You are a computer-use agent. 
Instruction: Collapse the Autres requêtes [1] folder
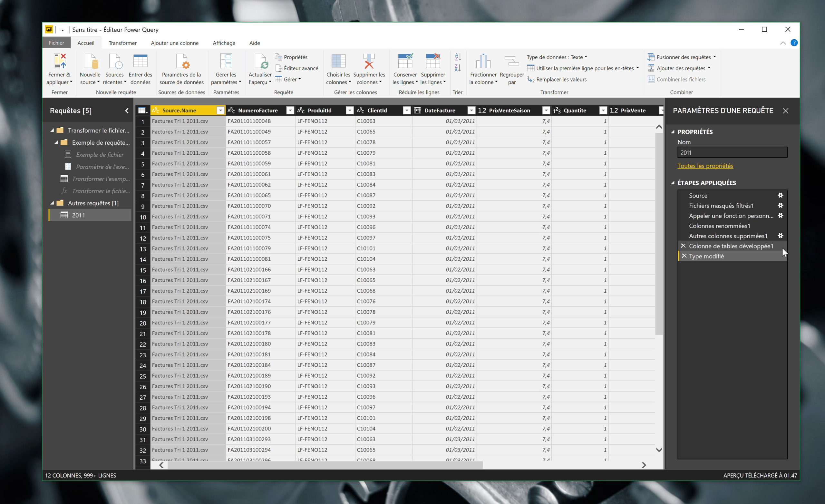coord(52,203)
